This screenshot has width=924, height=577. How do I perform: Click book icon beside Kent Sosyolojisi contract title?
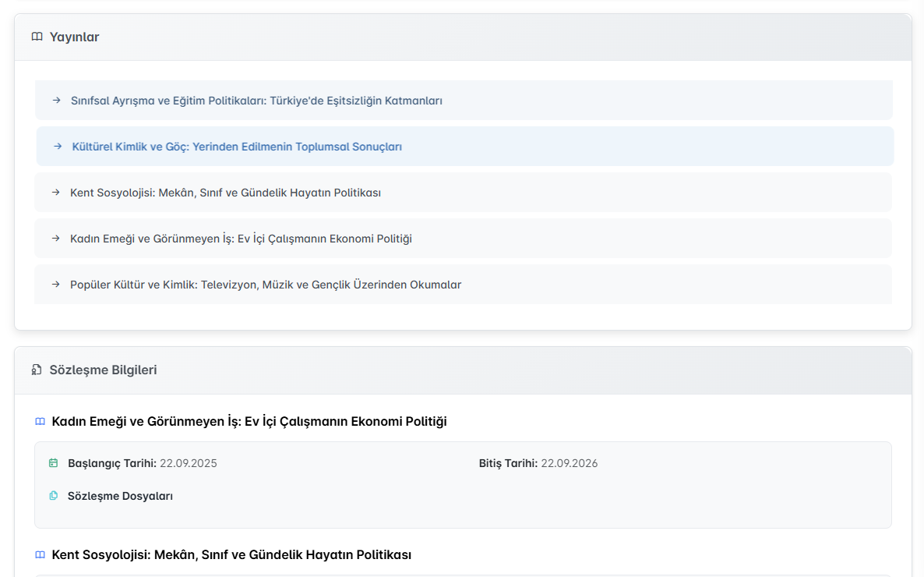tap(41, 555)
